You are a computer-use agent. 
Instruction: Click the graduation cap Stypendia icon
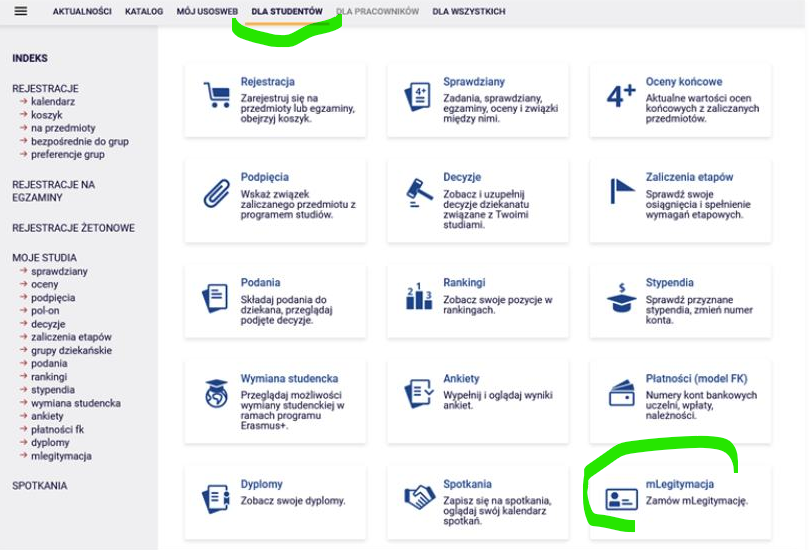[622, 297]
